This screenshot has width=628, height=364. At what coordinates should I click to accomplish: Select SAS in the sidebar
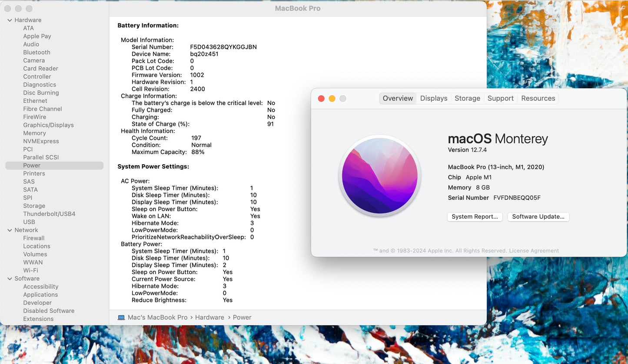pos(29,182)
